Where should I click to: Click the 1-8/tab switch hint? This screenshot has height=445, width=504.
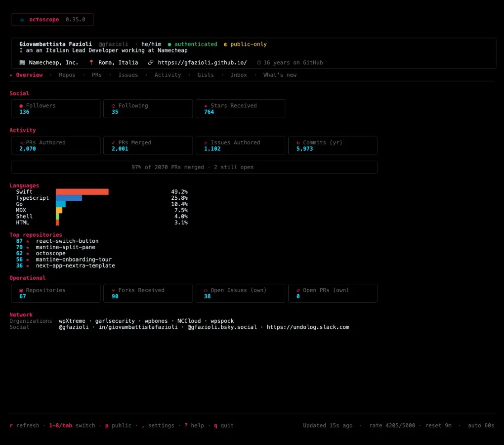coord(72,425)
